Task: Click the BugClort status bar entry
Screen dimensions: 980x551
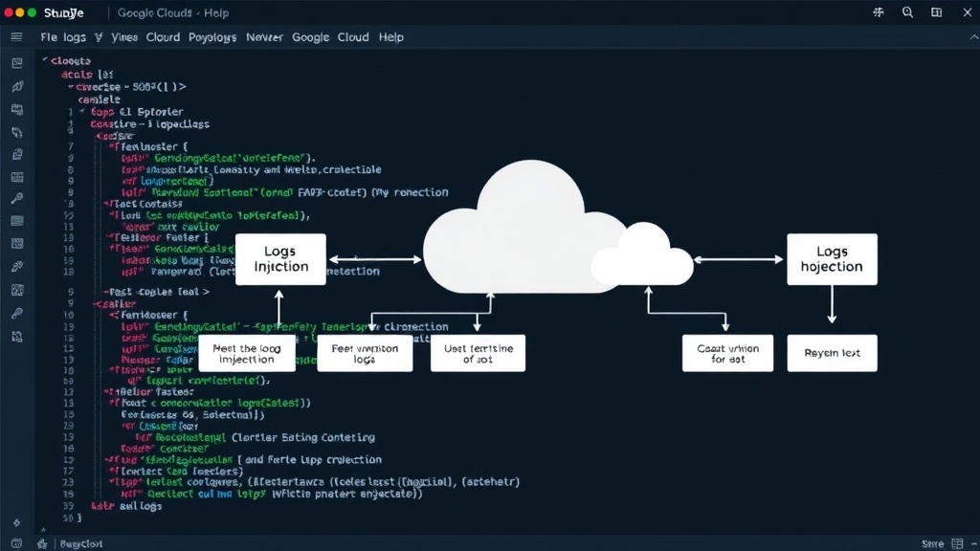Action: [x=81, y=544]
